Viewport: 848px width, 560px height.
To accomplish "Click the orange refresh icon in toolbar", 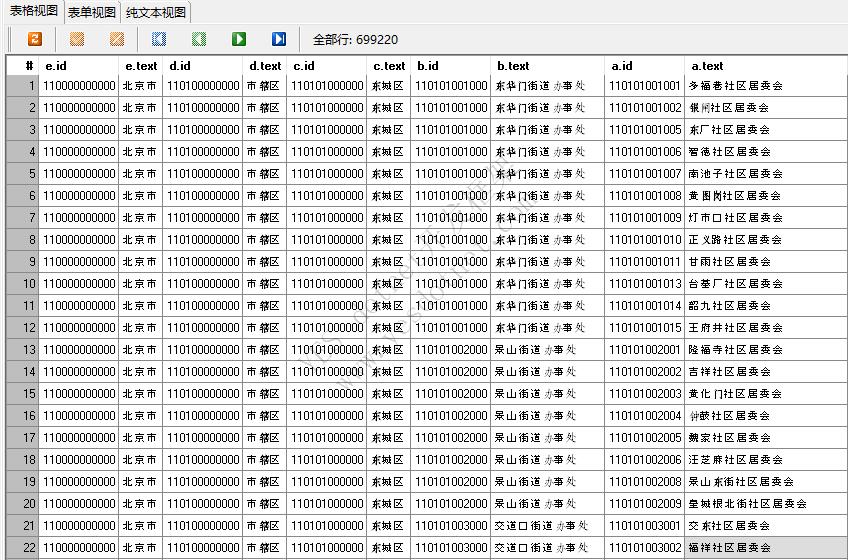I will [x=35, y=39].
